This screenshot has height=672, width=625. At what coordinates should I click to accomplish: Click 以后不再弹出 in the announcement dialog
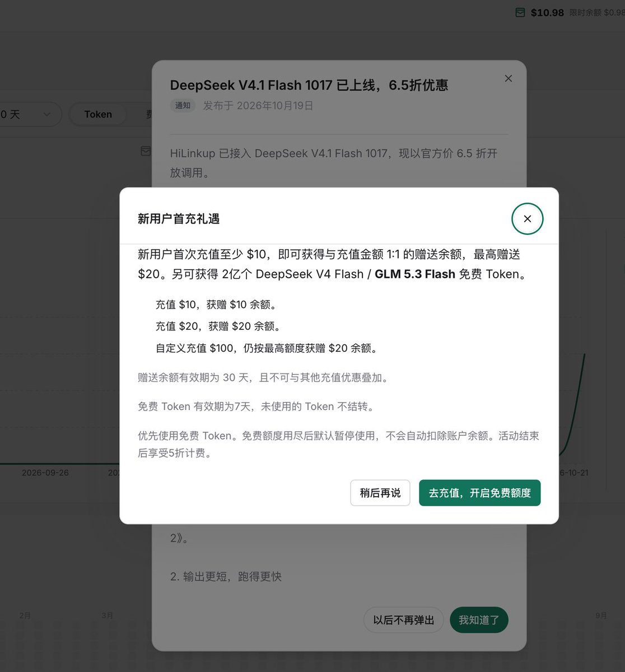pos(404,620)
